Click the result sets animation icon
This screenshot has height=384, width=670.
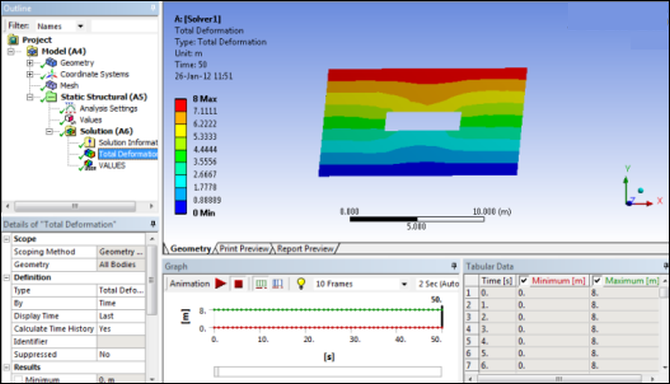tap(278, 284)
